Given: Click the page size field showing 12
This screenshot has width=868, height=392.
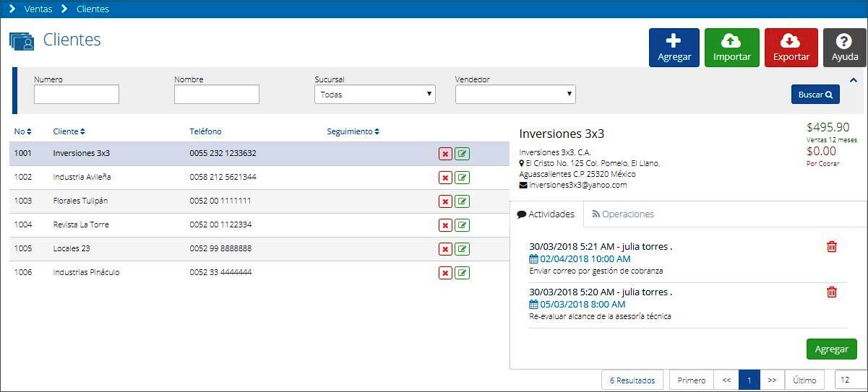Looking at the screenshot, I should 850,380.
